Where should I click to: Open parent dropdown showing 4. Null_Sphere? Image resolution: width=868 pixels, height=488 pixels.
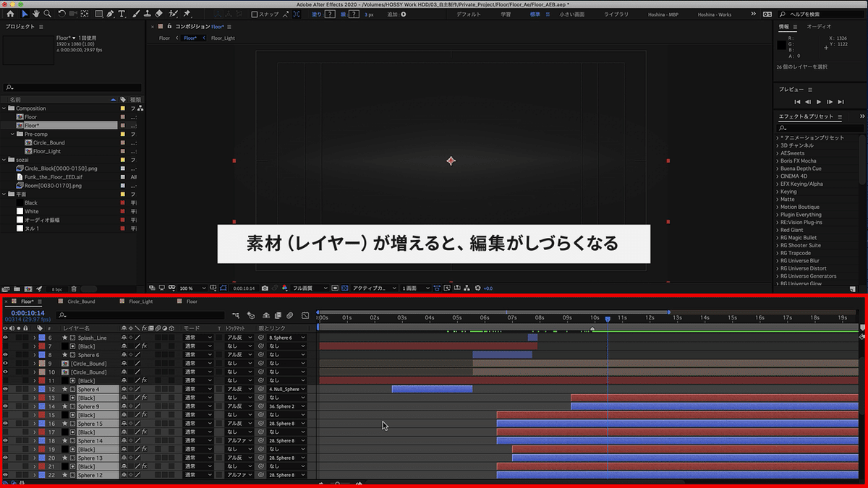[x=287, y=389]
